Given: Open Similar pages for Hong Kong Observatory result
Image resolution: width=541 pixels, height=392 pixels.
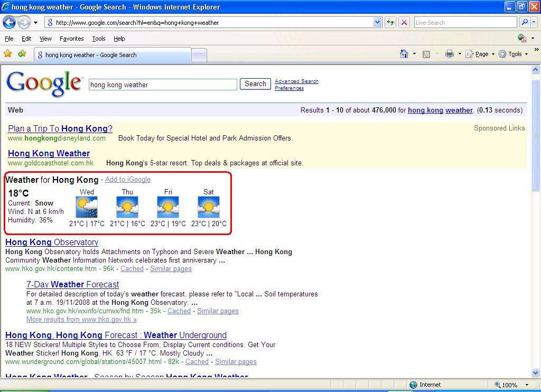Looking at the screenshot, I should point(171,269).
